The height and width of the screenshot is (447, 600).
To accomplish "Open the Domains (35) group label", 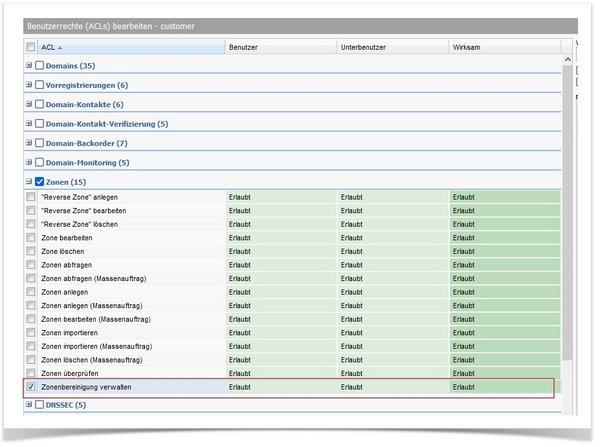I will click(x=70, y=66).
